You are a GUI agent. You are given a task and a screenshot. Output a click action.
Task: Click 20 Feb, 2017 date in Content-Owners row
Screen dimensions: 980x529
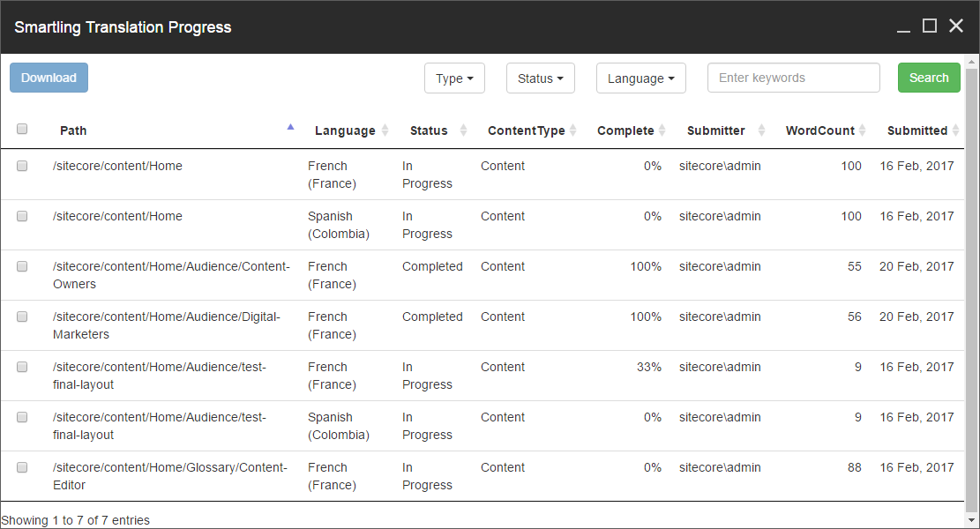point(916,266)
